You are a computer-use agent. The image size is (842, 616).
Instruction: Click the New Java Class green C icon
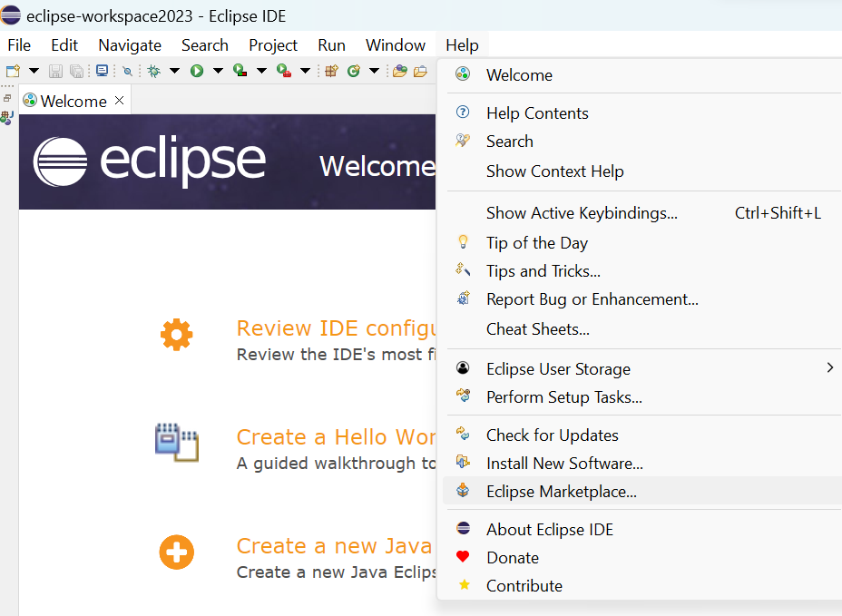click(353, 71)
